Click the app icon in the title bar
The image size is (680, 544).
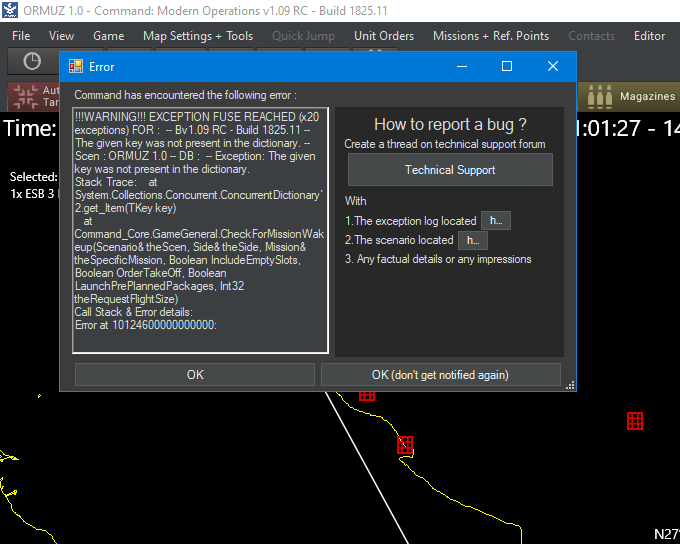[x=10, y=10]
